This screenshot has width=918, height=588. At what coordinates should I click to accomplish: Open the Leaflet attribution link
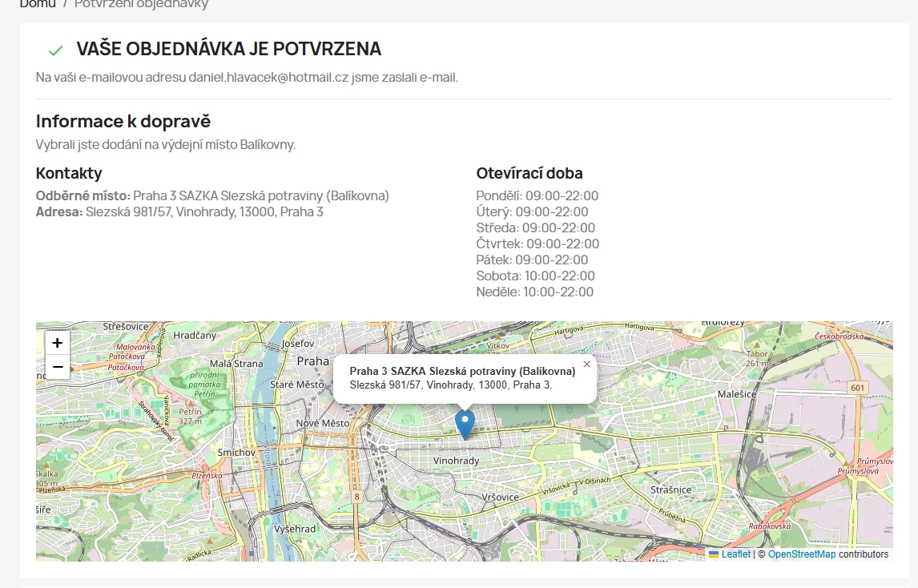point(735,554)
